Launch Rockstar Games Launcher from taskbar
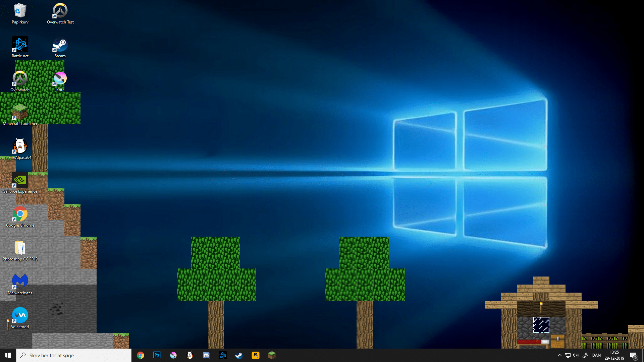This screenshot has height=362, width=644. point(256,355)
